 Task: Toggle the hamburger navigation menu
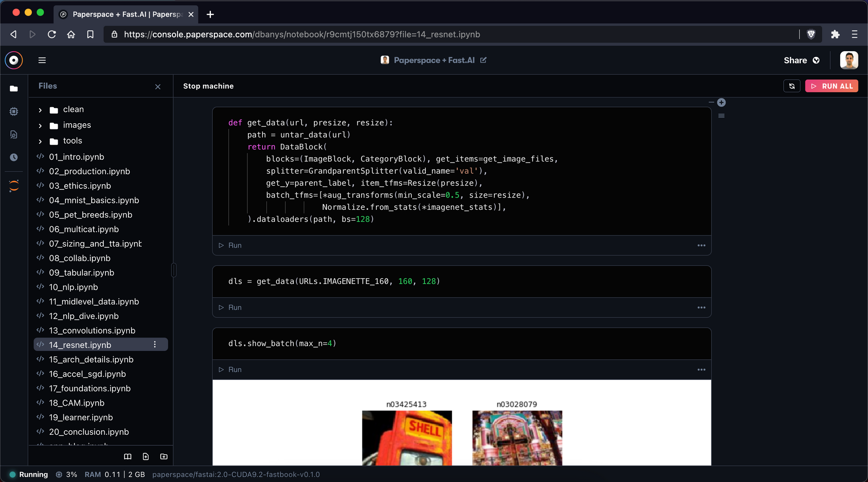(42, 60)
